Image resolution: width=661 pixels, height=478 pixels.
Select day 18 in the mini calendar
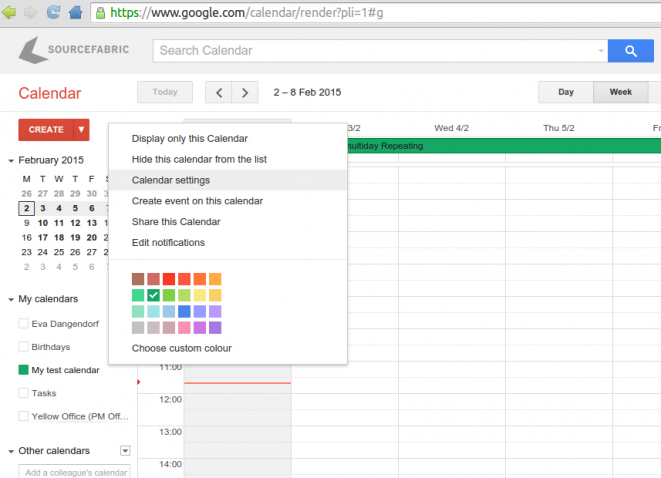pos(59,238)
